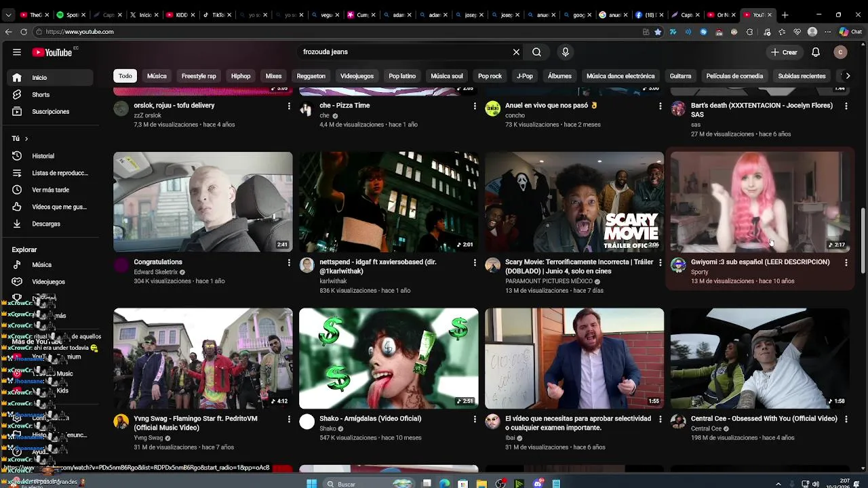Screen dimensions: 868x488
Task: Open options menu for Congratulations video
Action: tap(289, 263)
